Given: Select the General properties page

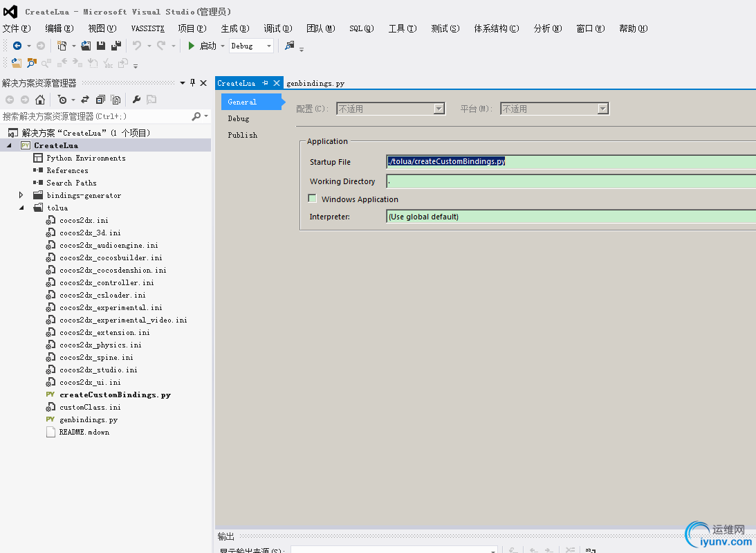Looking at the screenshot, I should coord(251,102).
